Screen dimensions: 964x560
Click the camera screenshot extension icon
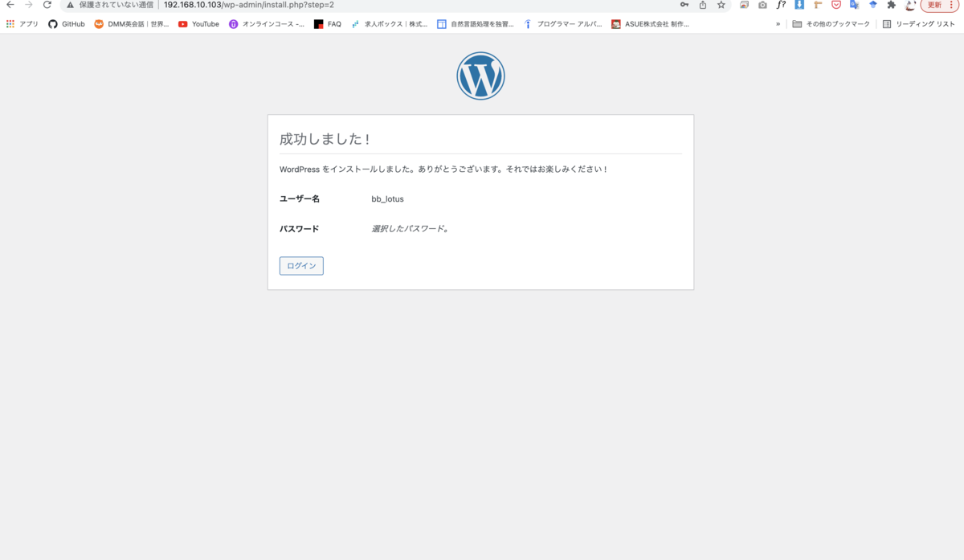(762, 5)
